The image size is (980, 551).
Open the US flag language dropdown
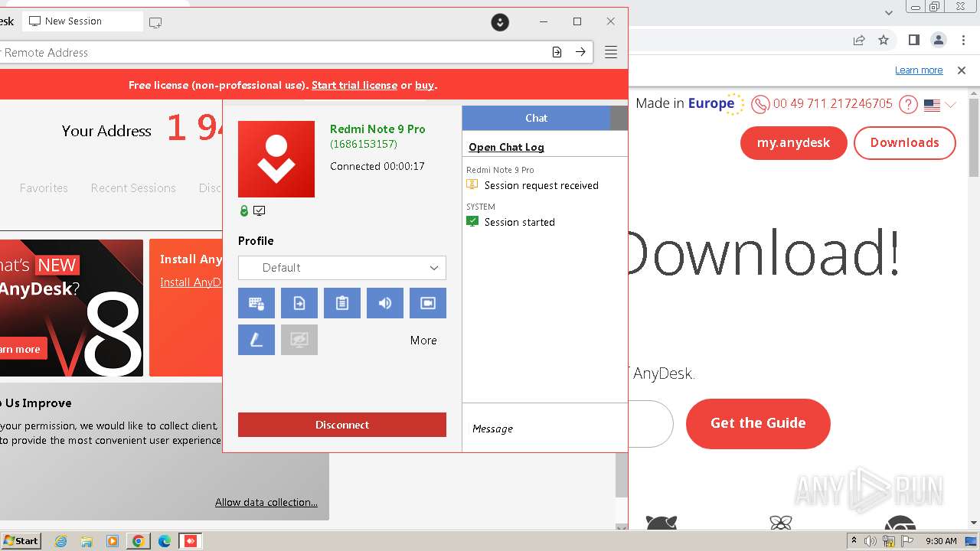(940, 105)
